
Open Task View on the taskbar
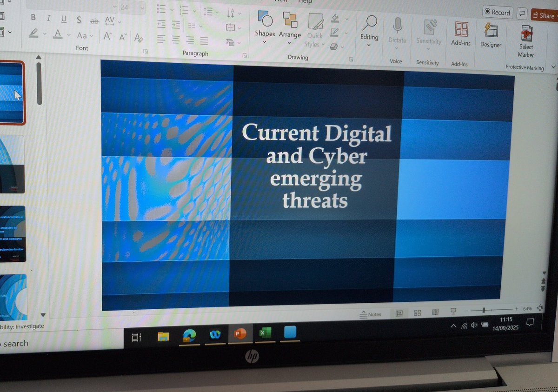coord(136,338)
